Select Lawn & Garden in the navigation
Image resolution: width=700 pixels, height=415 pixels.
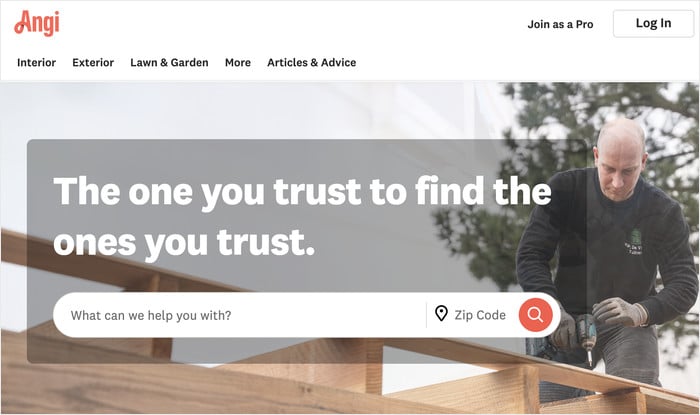click(x=169, y=62)
